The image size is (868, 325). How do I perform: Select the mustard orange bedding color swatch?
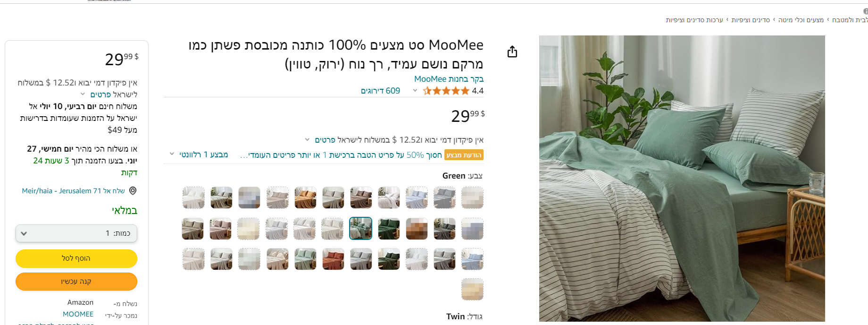305,197
